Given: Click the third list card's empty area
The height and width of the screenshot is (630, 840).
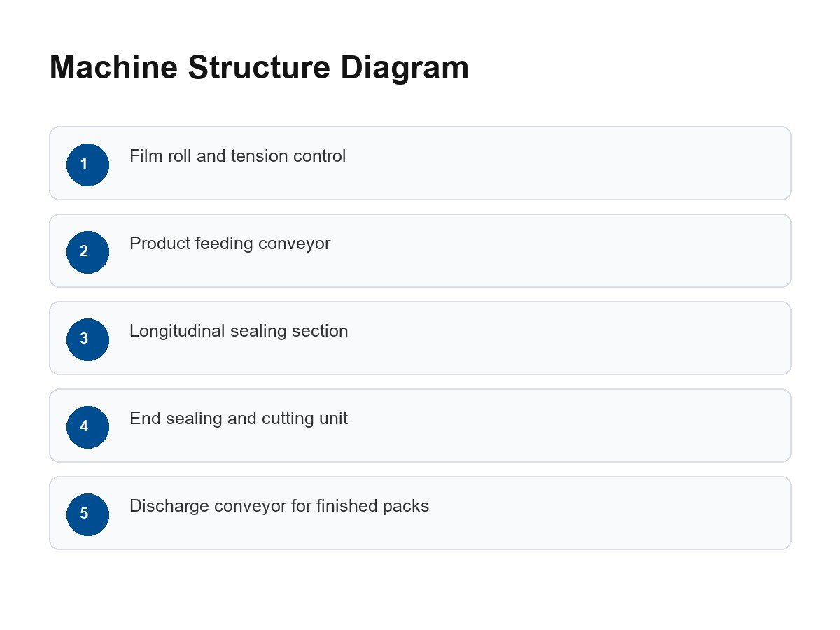Looking at the screenshot, I should (560, 338).
